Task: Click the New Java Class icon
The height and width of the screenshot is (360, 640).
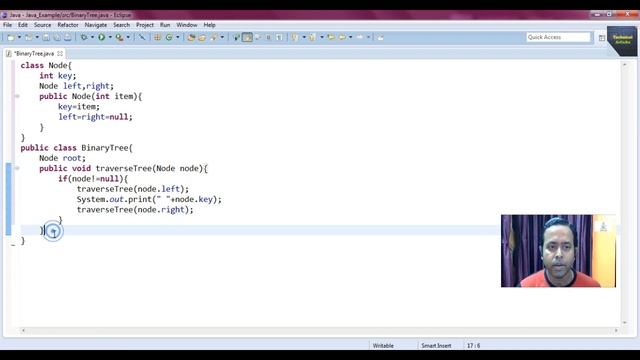Action: coord(169,37)
